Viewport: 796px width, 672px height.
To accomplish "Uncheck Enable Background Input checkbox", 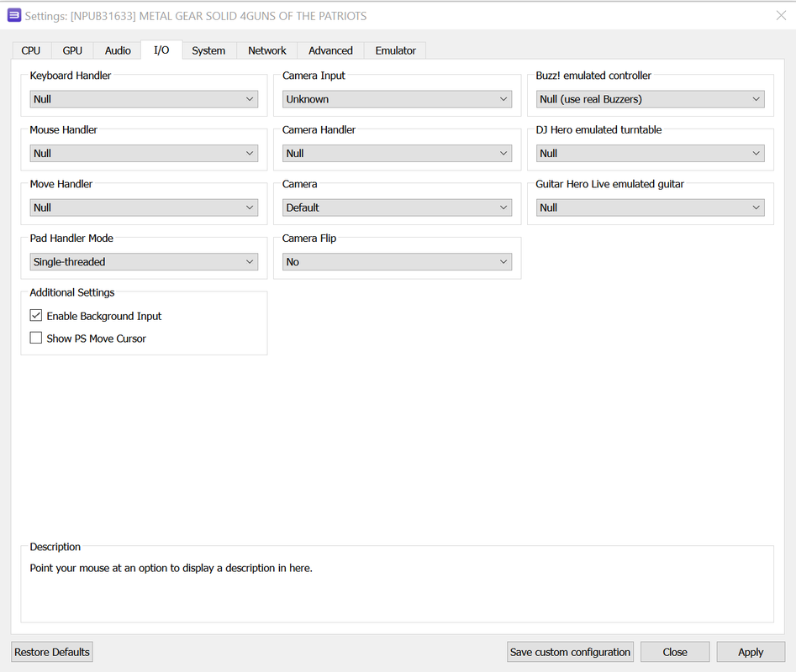I will 36,316.
